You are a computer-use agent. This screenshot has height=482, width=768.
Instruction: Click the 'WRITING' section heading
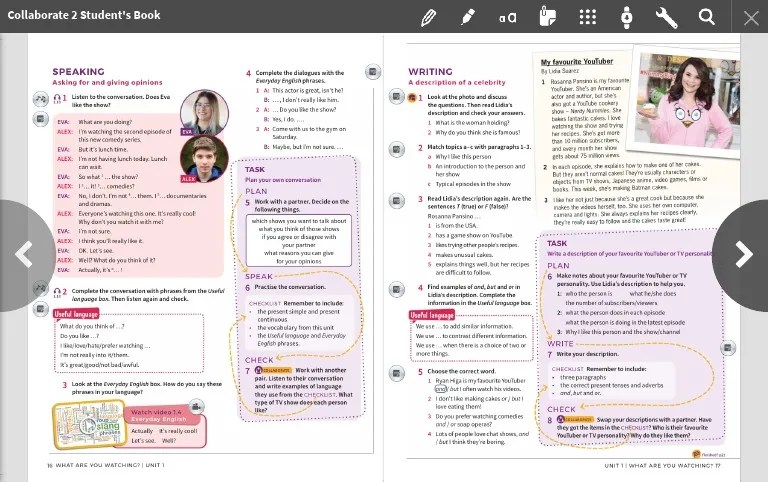(x=431, y=72)
